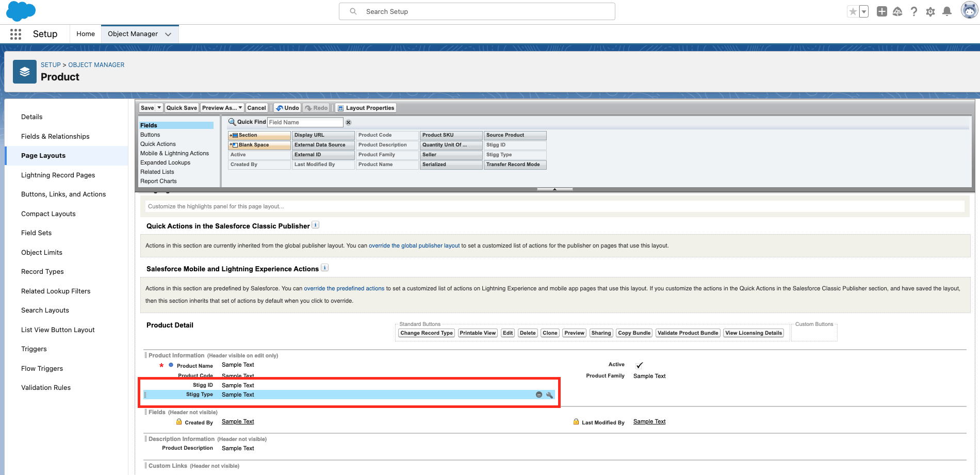Expand Object Manager tab chevron
980x475 pixels.
[168, 35]
